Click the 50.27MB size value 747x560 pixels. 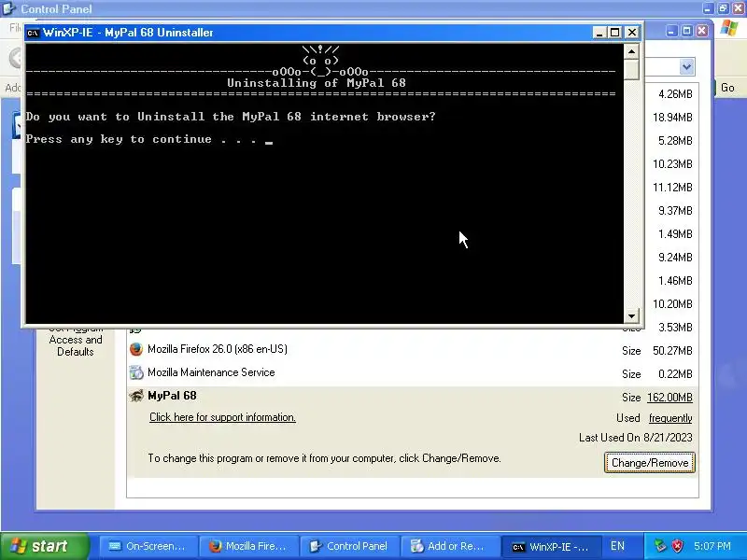[672, 351]
